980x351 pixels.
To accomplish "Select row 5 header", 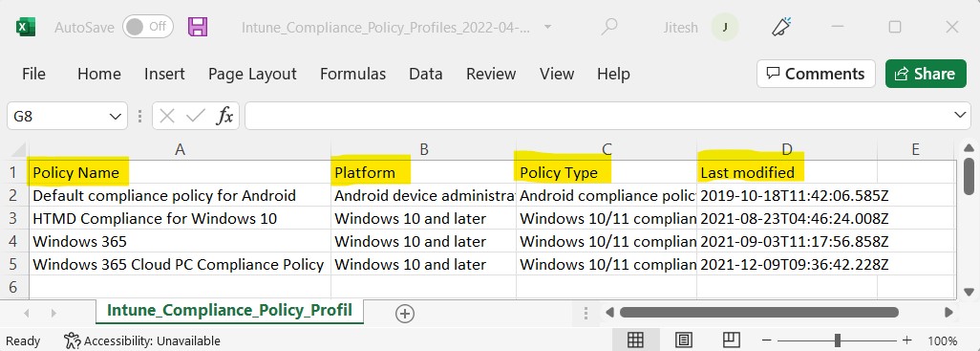I will point(14,264).
